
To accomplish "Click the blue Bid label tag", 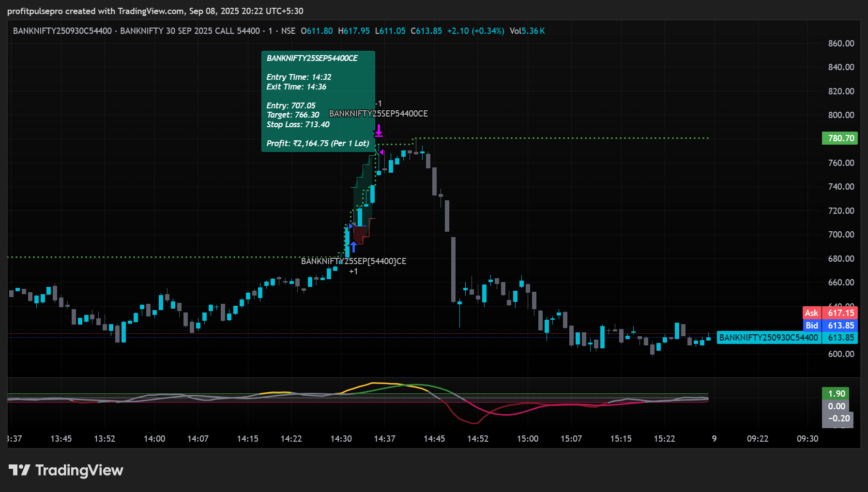I will click(x=811, y=326).
